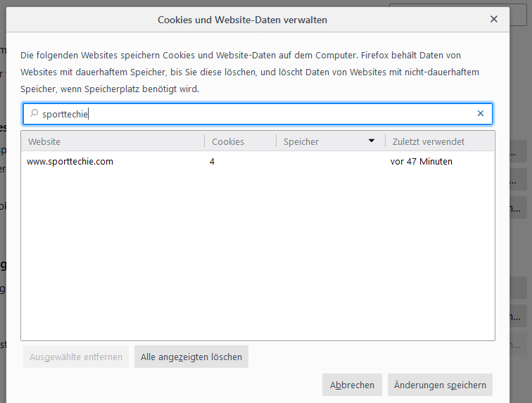This screenshot has width=532, height=403.
Task: Click divider between Website and Cookies columns
Action: click(205, 141)
